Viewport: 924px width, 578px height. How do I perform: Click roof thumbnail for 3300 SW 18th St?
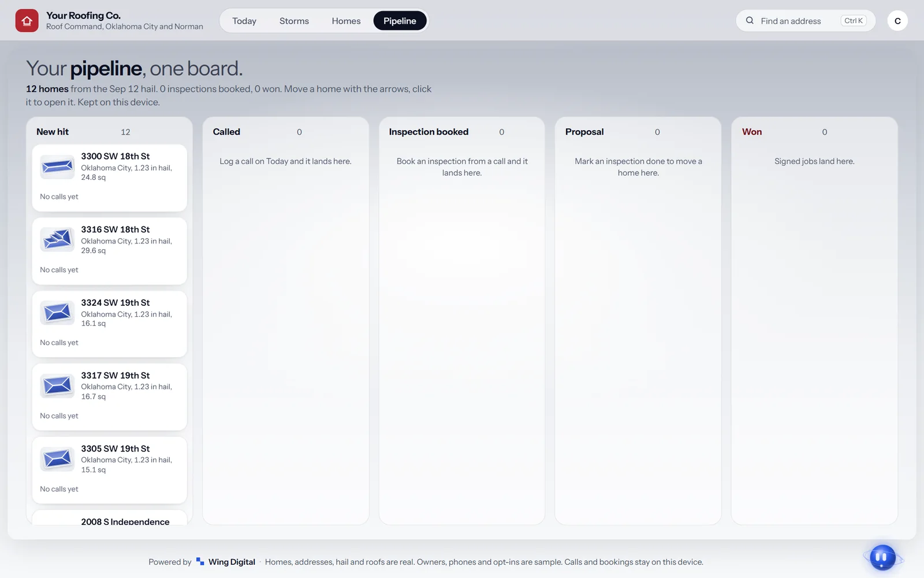57,167
